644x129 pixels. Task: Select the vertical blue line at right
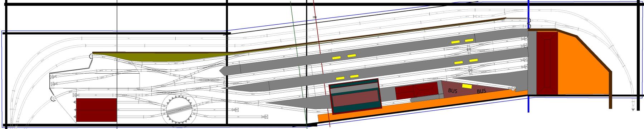528,56
